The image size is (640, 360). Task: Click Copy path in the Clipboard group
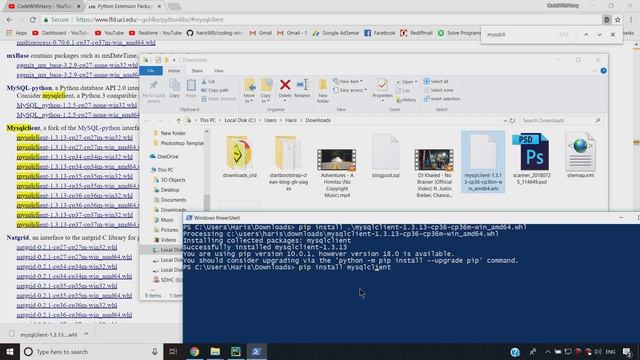[215, 90]
